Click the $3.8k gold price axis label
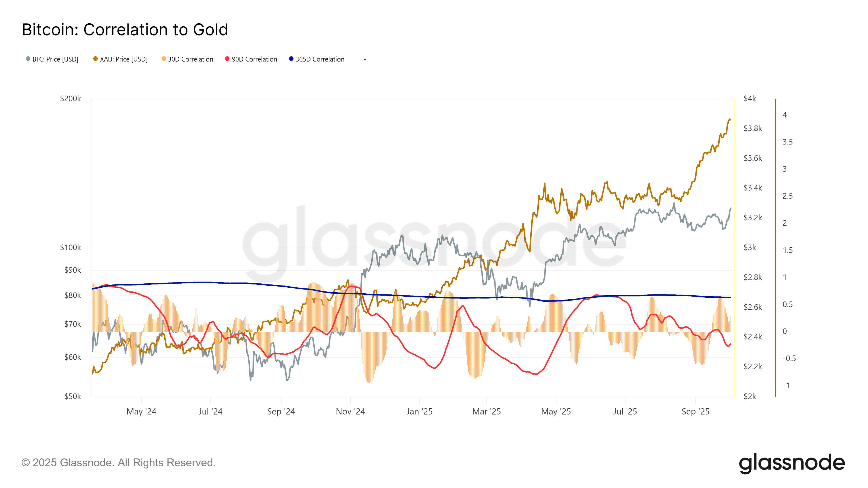This screenshot has width=868, height=488. tap(753, 128)
